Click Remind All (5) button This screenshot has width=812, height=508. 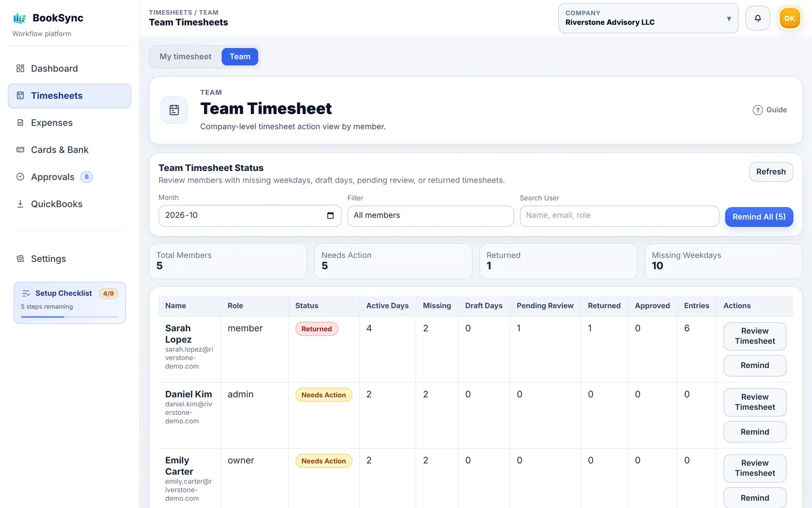click(x=759, y=217)
